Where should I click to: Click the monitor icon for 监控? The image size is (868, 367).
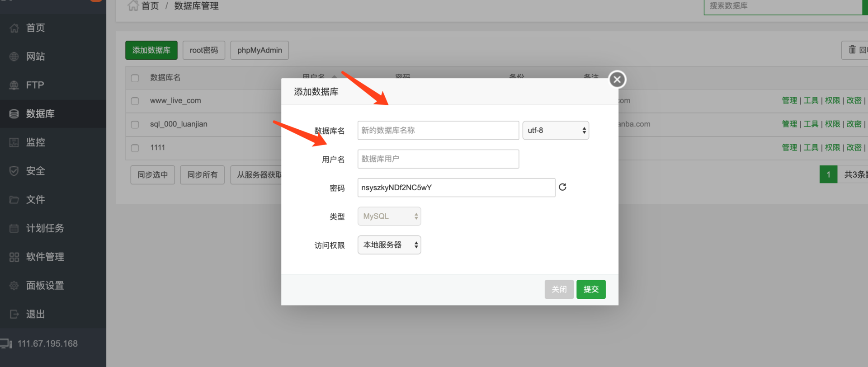coord(14,142)
